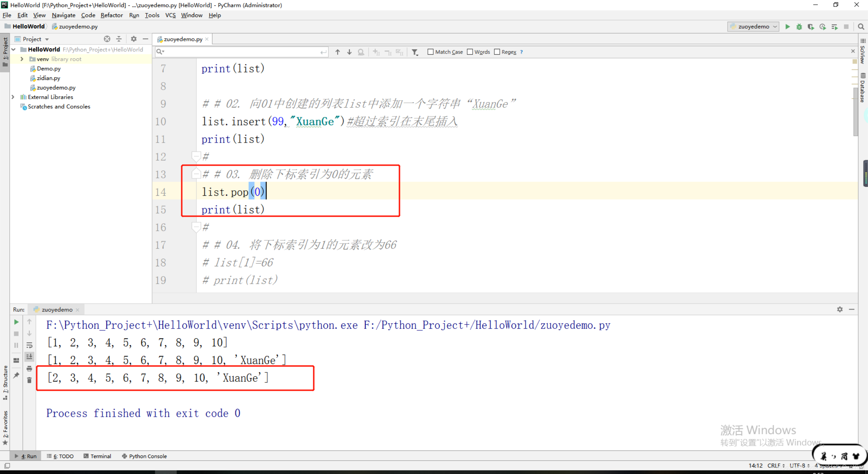Start debugging with the Debug bug icon
Screen dimensions: 868x474
pyautogui.click(x=799, y=26)
